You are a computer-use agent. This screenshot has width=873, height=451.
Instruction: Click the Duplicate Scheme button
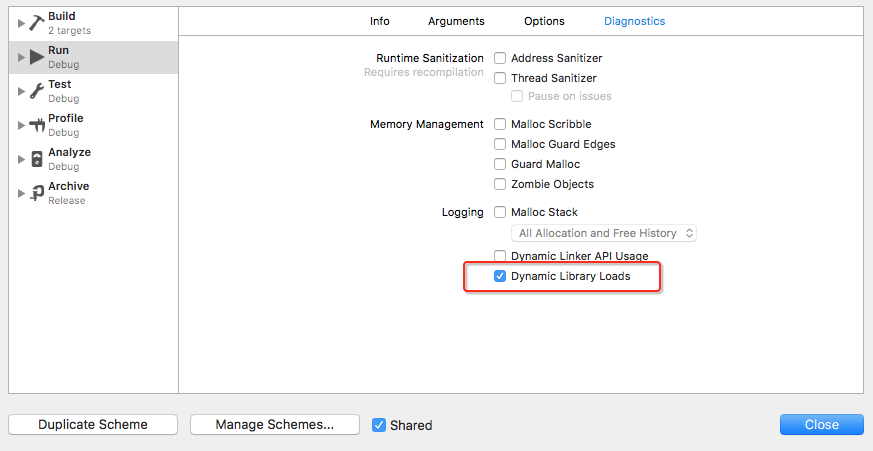point(93,424)
